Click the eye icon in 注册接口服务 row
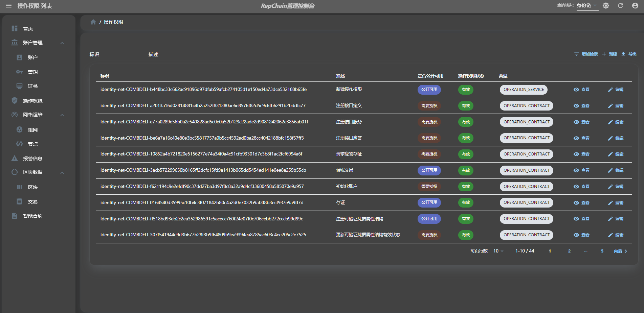Viewport: 644px width, 313px height. (576, 122)
